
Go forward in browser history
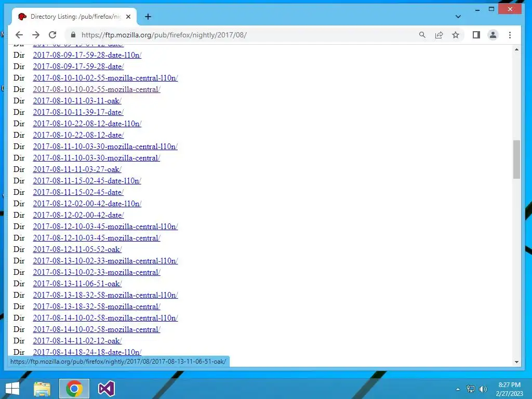[36, 35]
